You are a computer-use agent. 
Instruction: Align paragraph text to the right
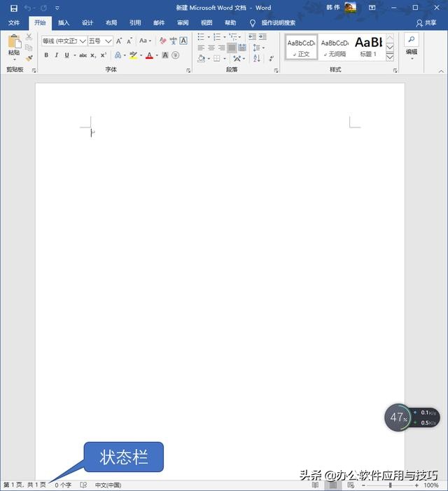point(221,48)
